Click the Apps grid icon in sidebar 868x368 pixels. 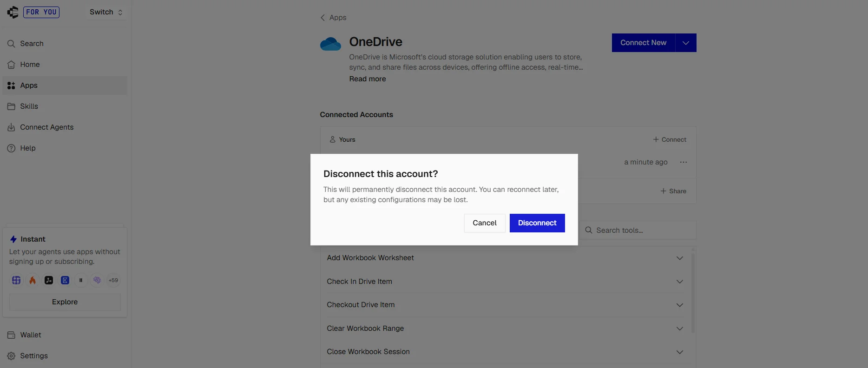(11, 85)
